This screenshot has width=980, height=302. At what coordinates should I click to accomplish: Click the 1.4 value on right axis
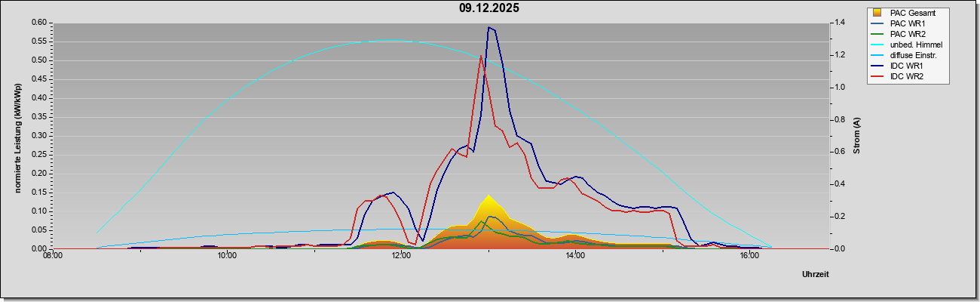click(838, 23)
